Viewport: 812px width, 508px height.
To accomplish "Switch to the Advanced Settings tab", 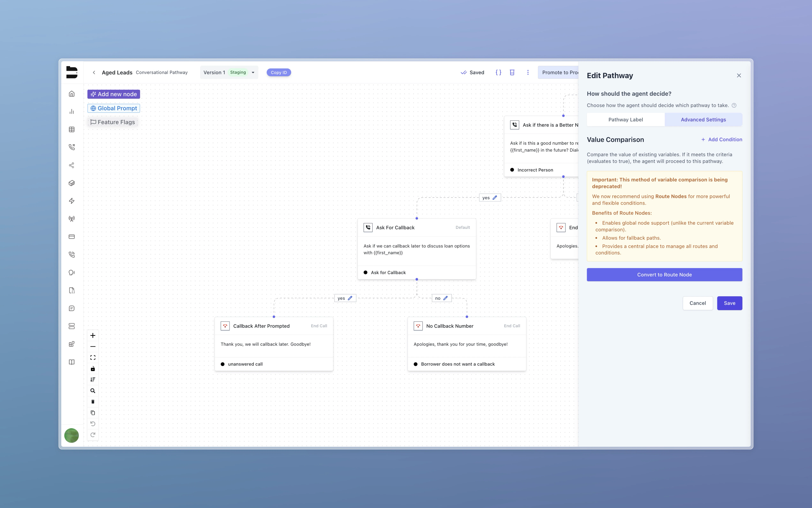I will click(703, 120).
